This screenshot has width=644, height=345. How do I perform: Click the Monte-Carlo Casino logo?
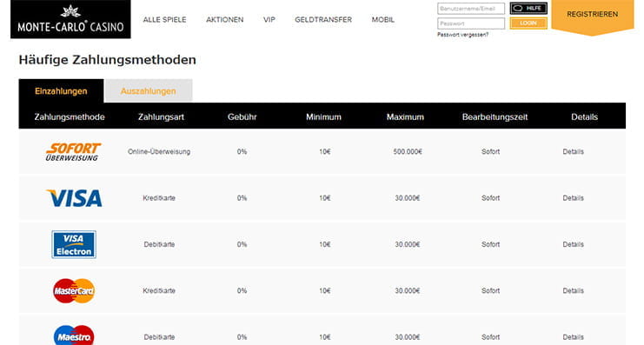click(x=70, y=19)
